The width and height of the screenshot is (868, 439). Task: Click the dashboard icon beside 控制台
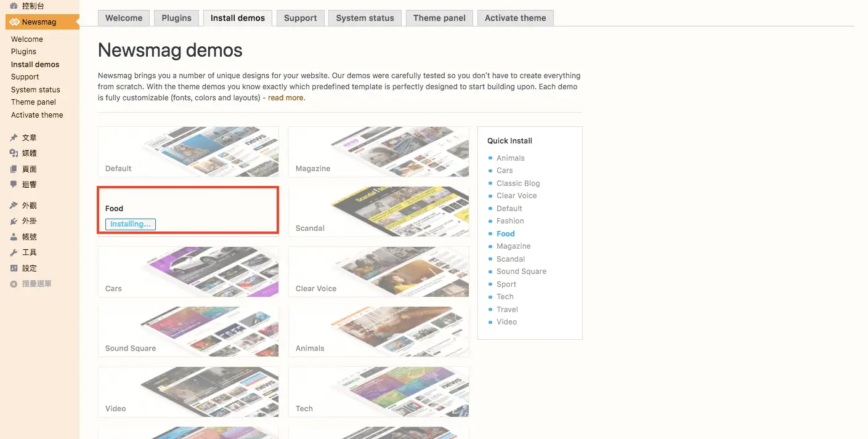14,6
